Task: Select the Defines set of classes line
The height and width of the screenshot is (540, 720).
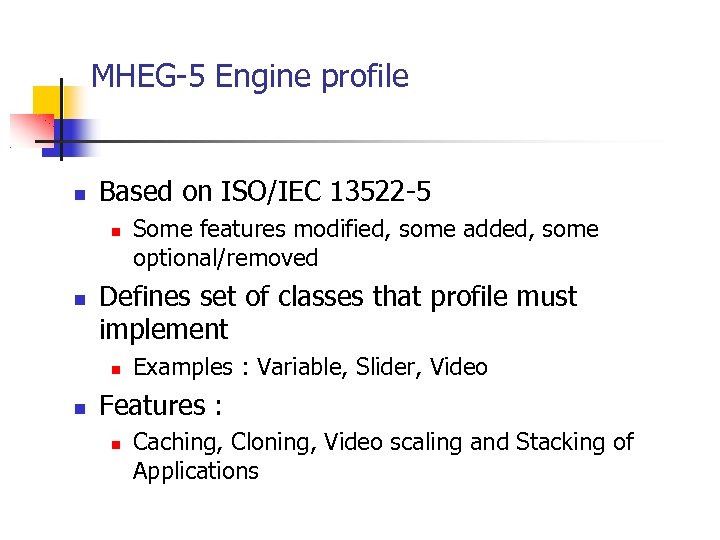Action: pos(338,297)
